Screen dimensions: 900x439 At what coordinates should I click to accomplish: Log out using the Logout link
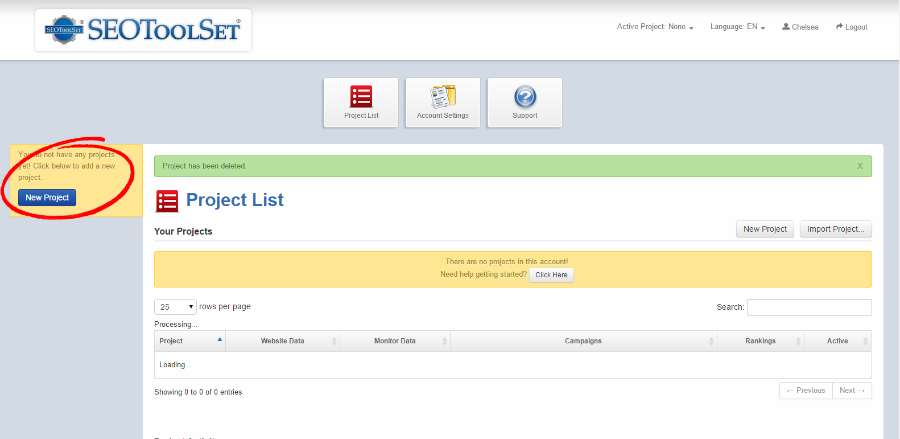click(x=851, y=27)
